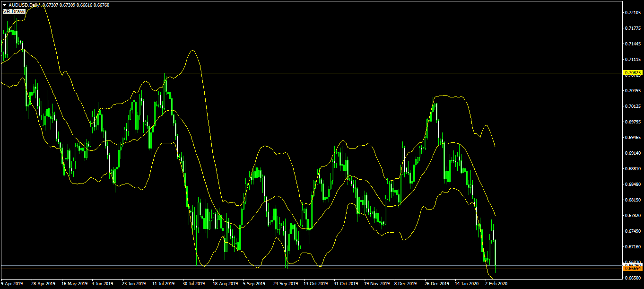Click the 0.69465 price scale value
The height and width of the screenshot is (289, 644).
[633, 137]
